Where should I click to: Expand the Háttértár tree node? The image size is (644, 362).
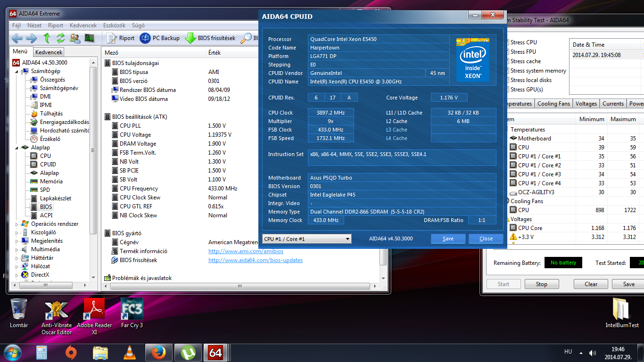pyautogui.click(x=17, y=258)
